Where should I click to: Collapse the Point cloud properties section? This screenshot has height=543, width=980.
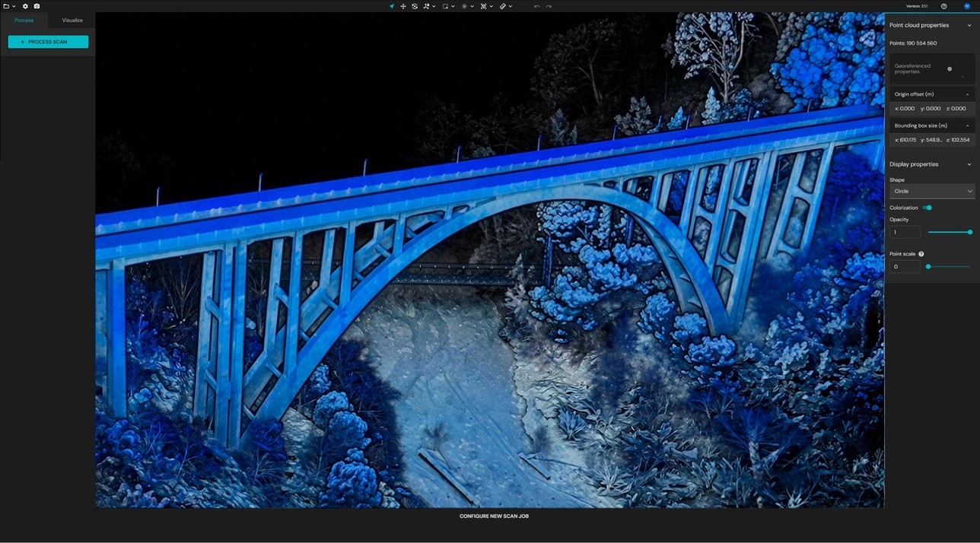pos(969,25)
